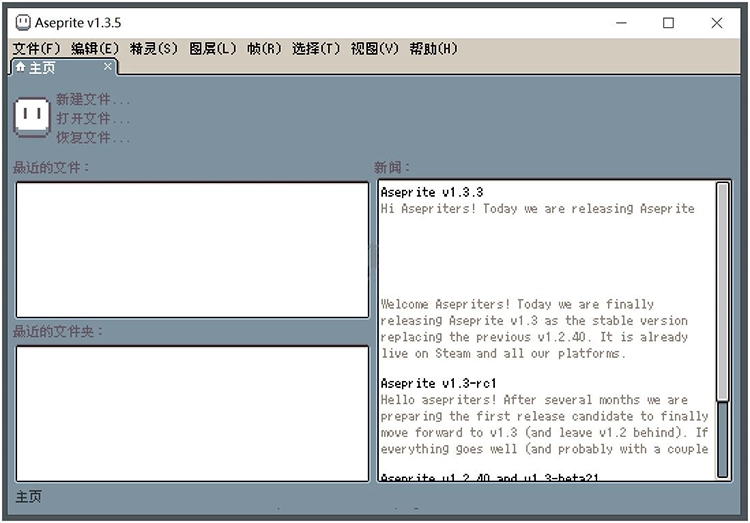Open the 文件(F) menu
Screen dimensions: 750x523
click(x=36, y=48)
